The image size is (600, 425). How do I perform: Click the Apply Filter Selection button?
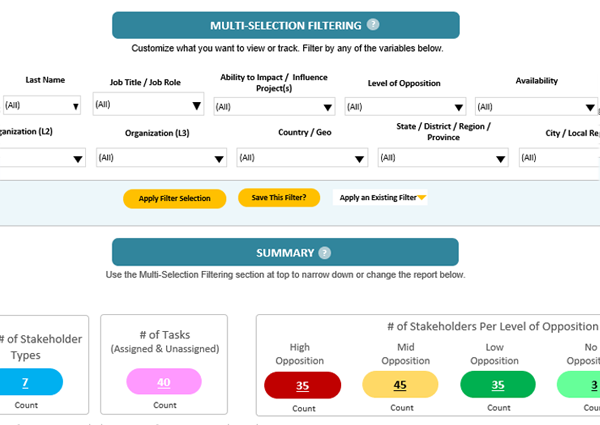pyautogui.click(x=174, y=199)
